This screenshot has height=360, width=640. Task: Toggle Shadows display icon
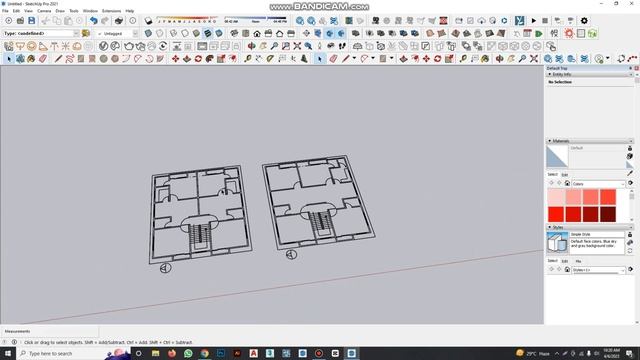pyautogui.click(x=148, y=20)
